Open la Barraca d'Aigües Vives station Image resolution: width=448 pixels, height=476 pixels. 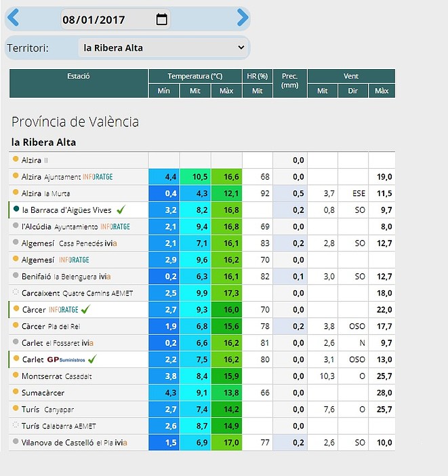click(67, 210)
